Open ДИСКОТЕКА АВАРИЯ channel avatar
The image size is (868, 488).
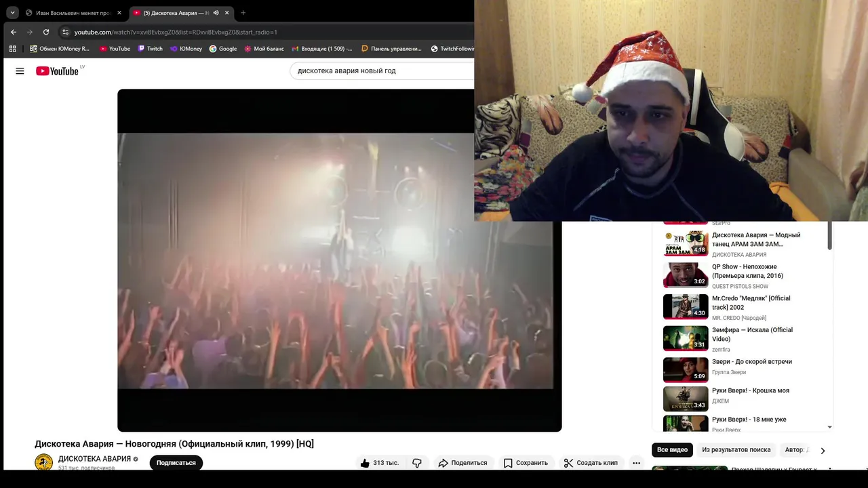tap(43, 462)
